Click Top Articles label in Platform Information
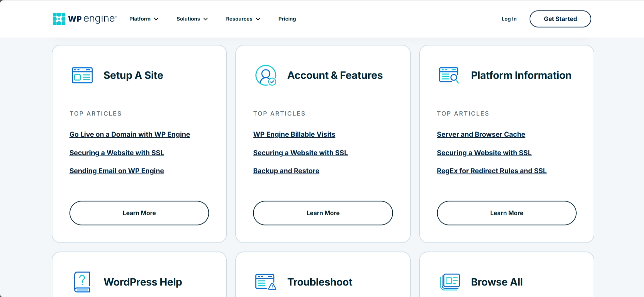Viewport: 644px width, 297px height. [x=463, y=113]
